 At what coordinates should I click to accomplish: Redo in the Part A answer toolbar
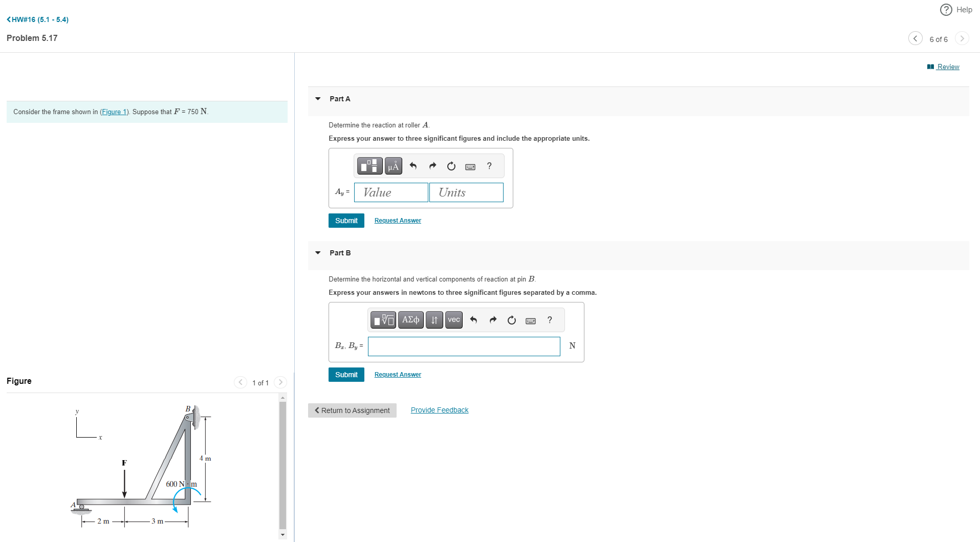(432, 166)
